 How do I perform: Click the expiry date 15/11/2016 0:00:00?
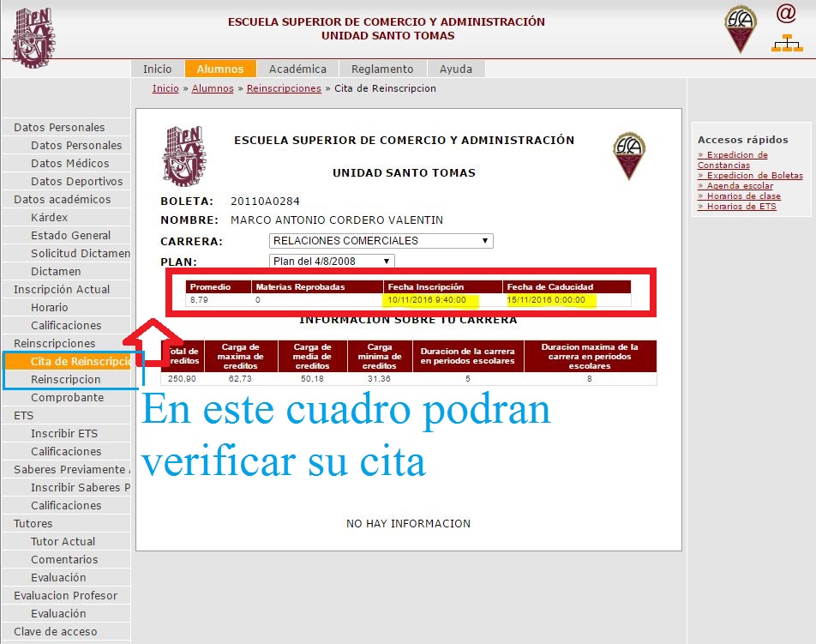point(546,300)
